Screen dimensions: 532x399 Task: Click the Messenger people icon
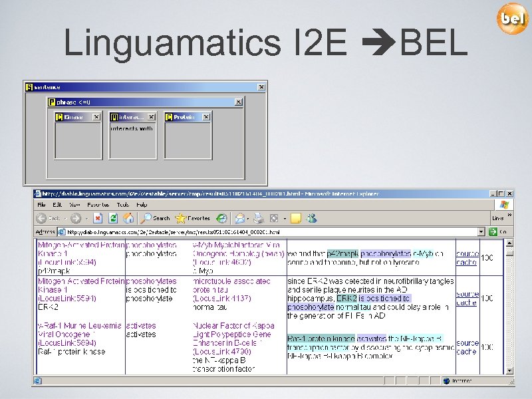pyautogui.click(x=311, y=218)
